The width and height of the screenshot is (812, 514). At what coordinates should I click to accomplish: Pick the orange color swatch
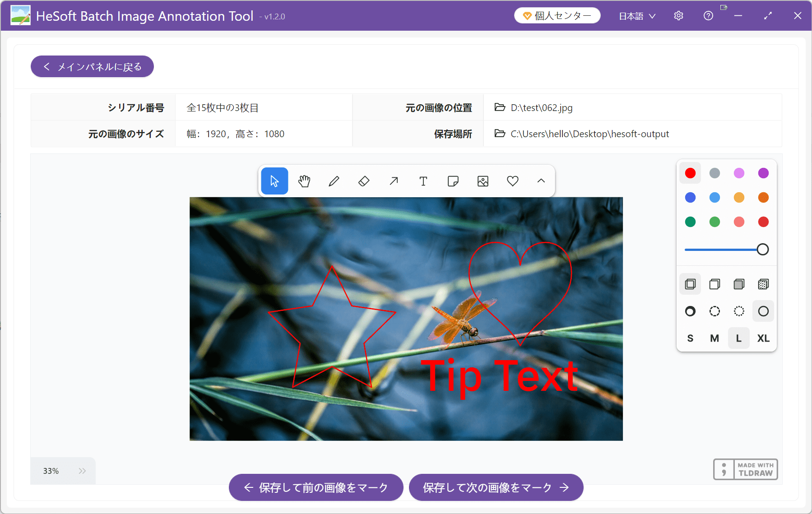[763, 198]
